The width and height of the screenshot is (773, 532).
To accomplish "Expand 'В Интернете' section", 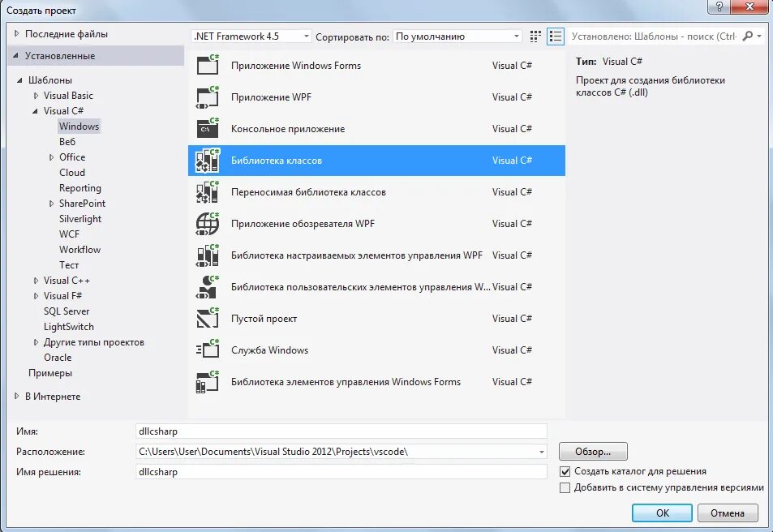I will tap(16, 396).
